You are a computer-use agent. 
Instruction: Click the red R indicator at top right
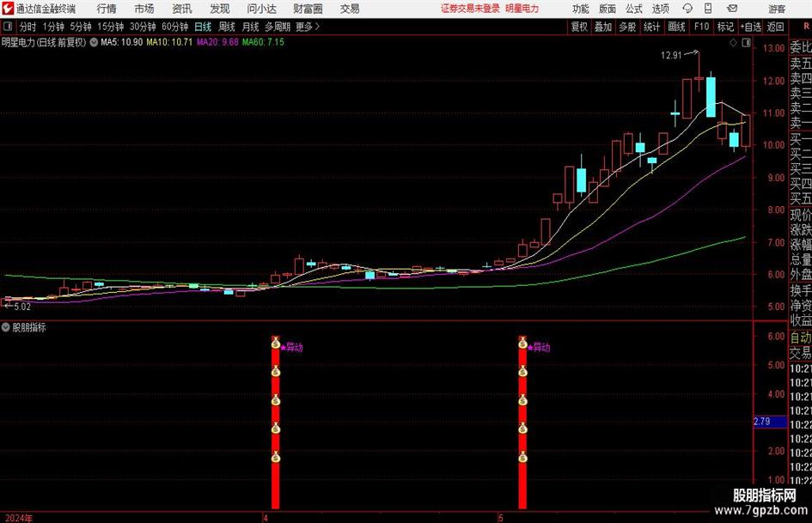806,26
